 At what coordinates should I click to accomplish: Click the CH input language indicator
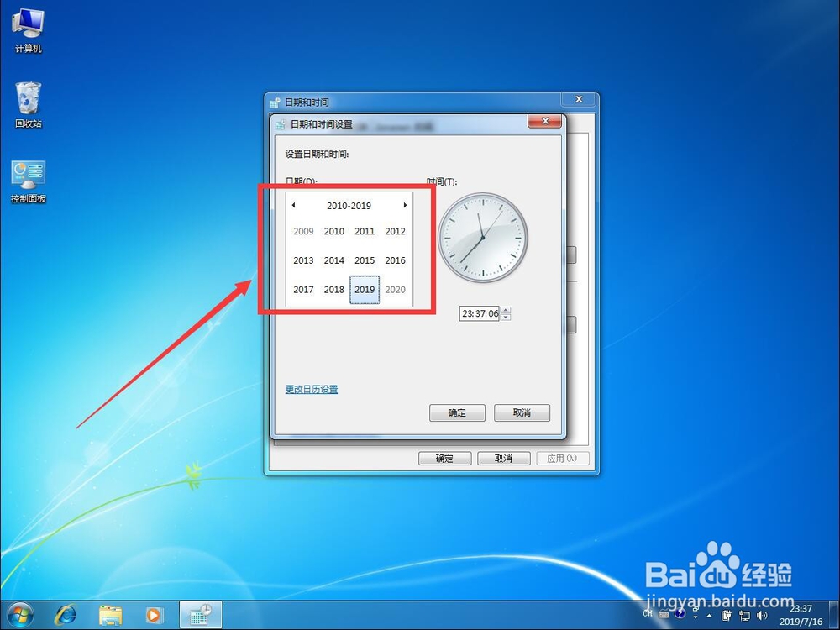648,613
